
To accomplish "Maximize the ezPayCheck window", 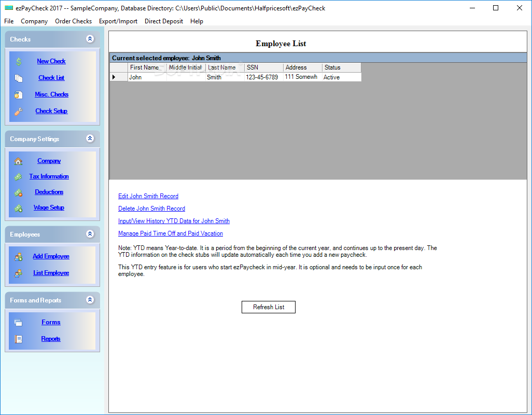I will (496, 8).
